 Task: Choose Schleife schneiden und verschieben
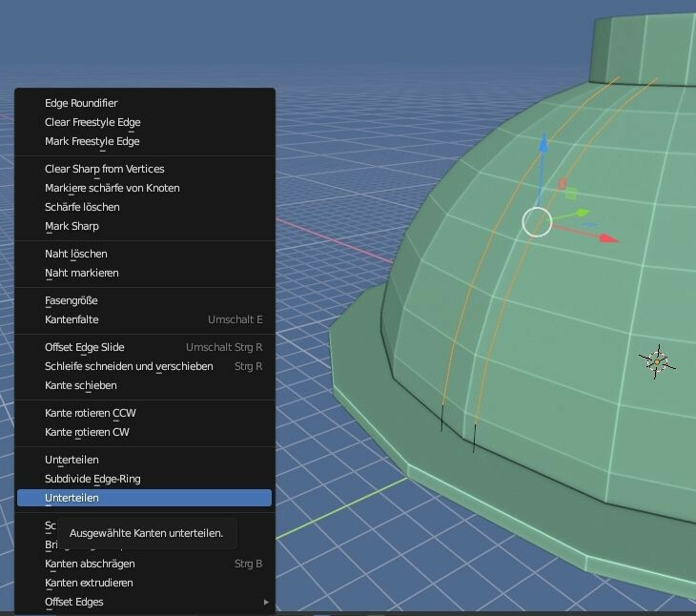[x=144, y=366]
